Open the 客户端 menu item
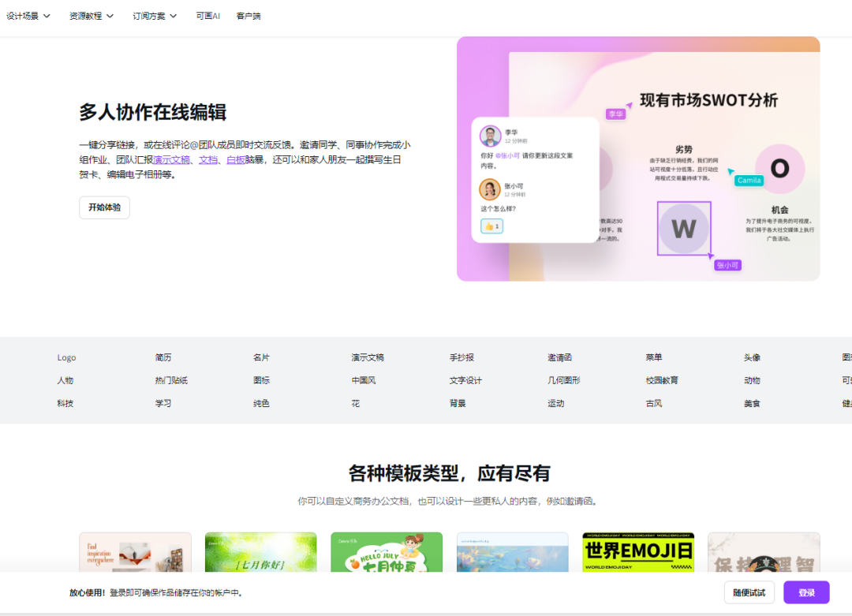Viewport: 852px width, 616px height. (248, 17)
